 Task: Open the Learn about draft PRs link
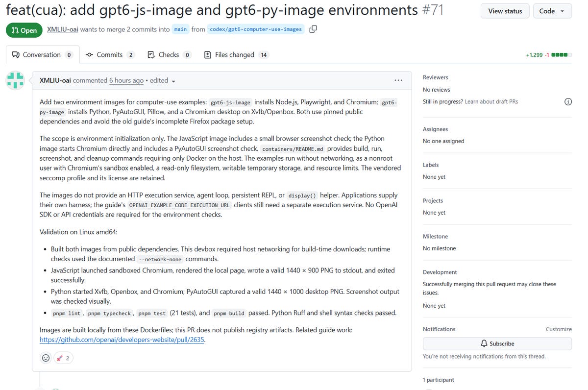pyautogui.click(x=491, y=101)
